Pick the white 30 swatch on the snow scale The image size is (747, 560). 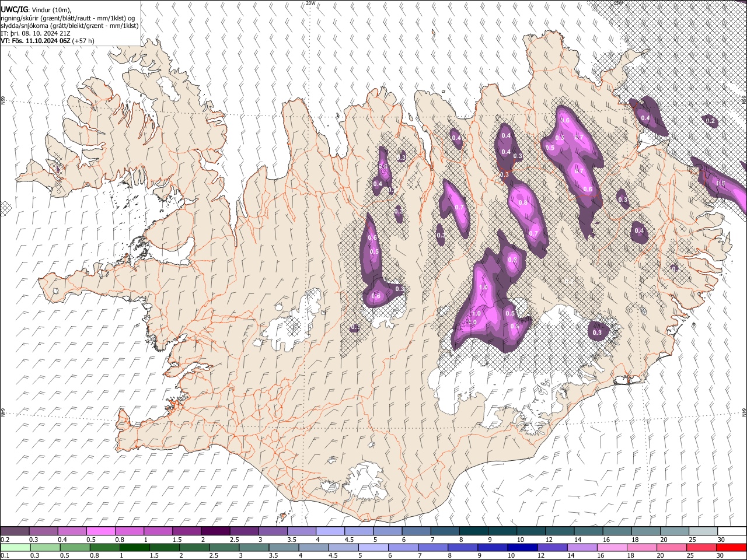[x=731, y=531]
